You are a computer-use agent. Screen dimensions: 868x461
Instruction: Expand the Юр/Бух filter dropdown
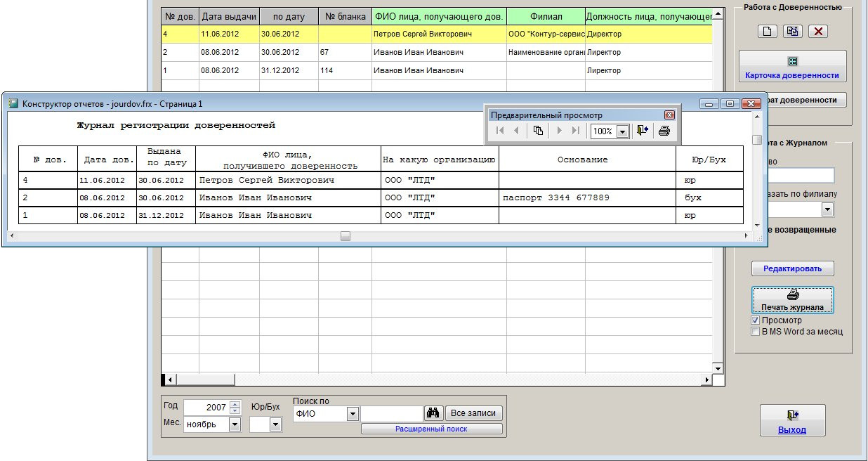tap(275, 424)
